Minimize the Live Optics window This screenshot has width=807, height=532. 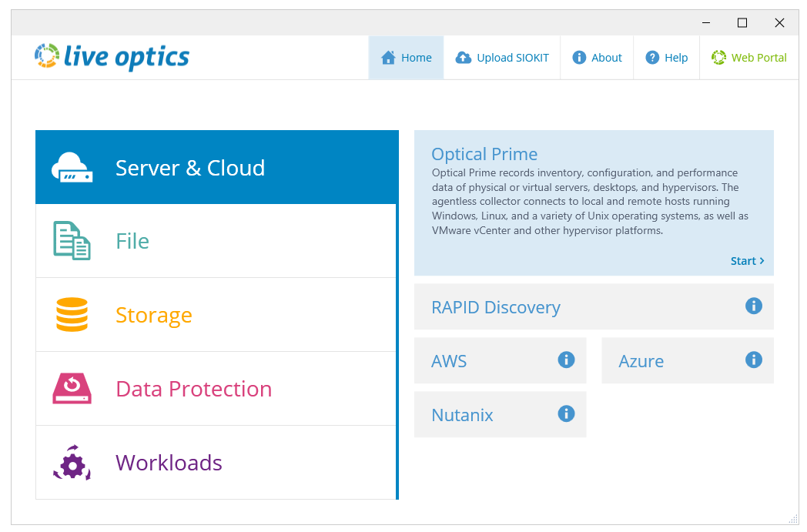706,22
